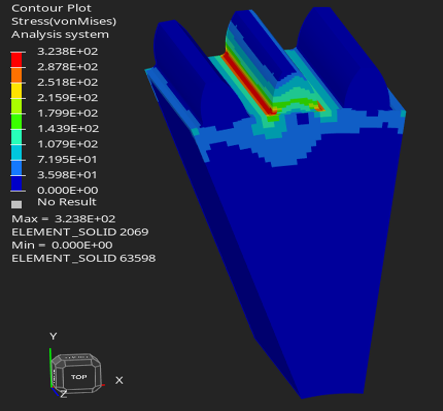Image resolution: width=443 pixels, height=411 pixels.
Task: Click the No Result legend label
Action: 67,202
